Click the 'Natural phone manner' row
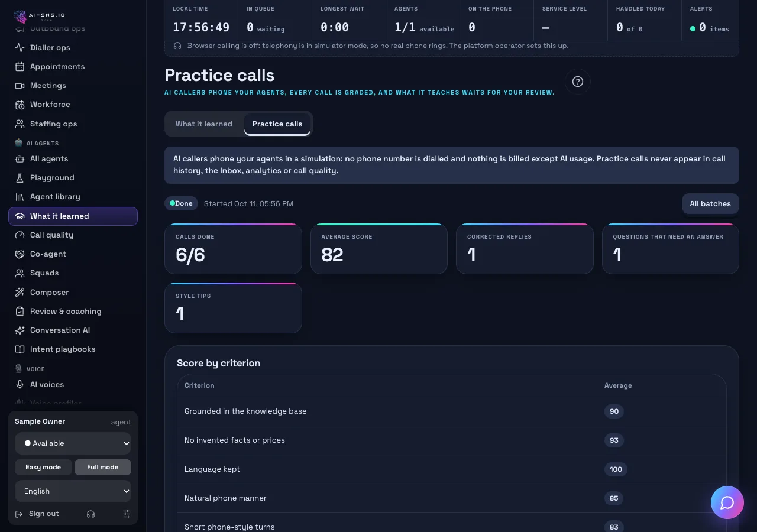Viewport: 757px width, 532px height. (452, 498)
